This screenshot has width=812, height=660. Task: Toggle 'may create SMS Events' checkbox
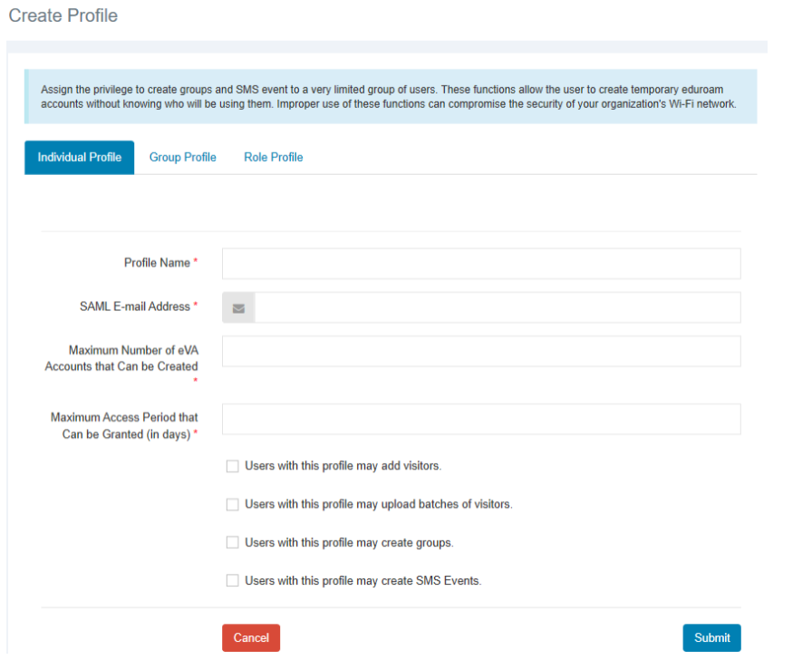[233, 581]
